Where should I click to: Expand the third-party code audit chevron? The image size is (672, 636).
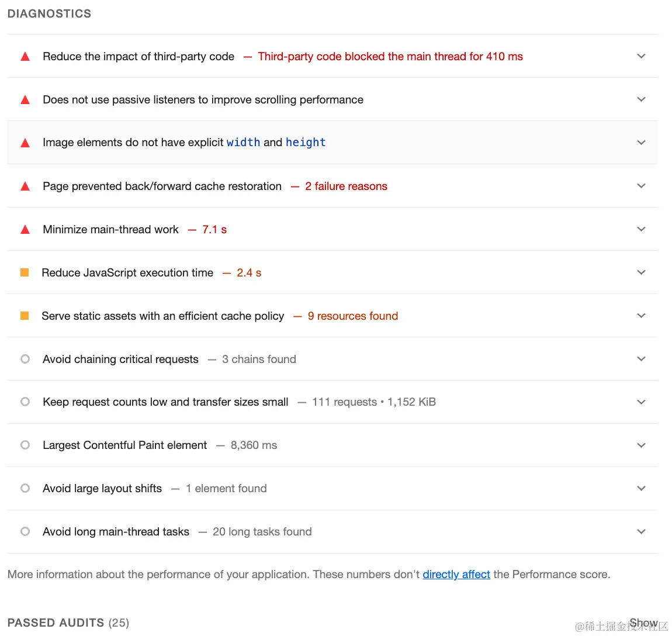[641, 56]
